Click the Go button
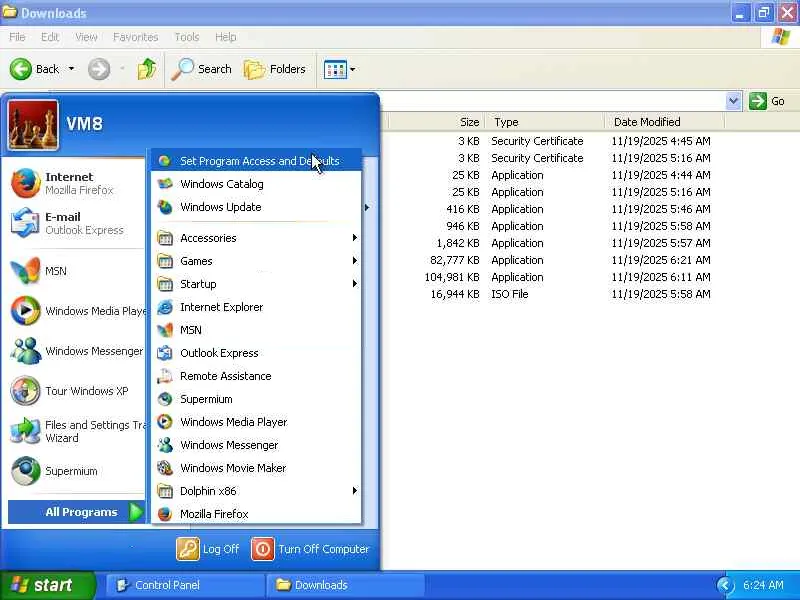Screen dimensions: 800x600 click(767, 101)
